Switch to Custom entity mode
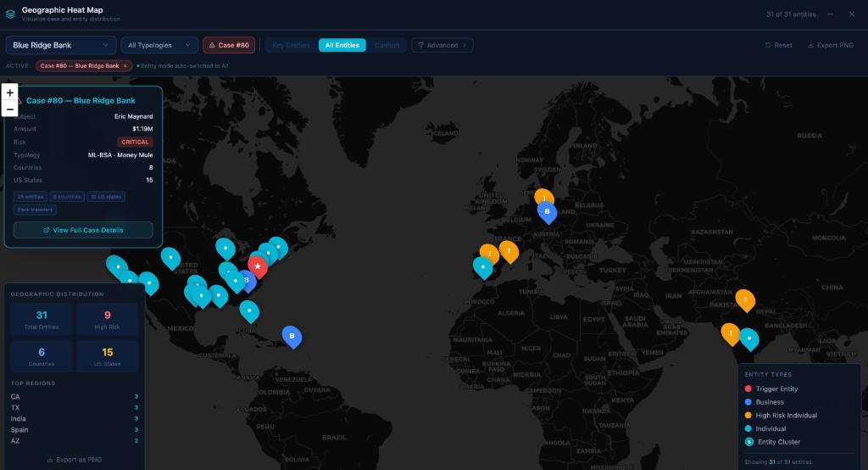The image size is (868, 470). pyautogui.click(x=387, y=45)
